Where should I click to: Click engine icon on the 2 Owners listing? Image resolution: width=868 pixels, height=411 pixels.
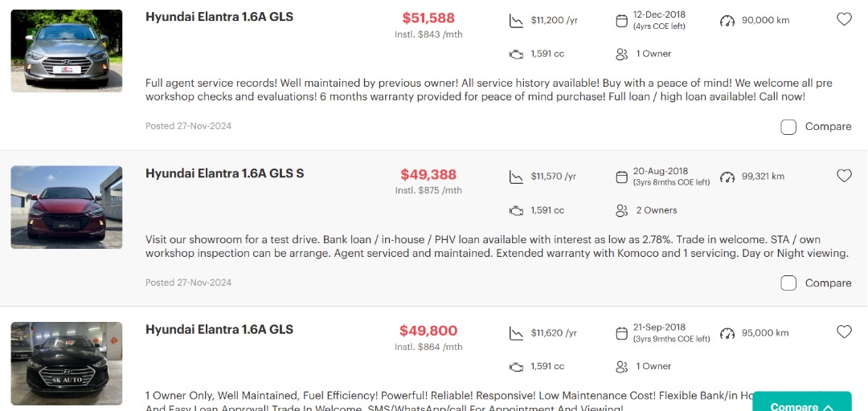516,210
